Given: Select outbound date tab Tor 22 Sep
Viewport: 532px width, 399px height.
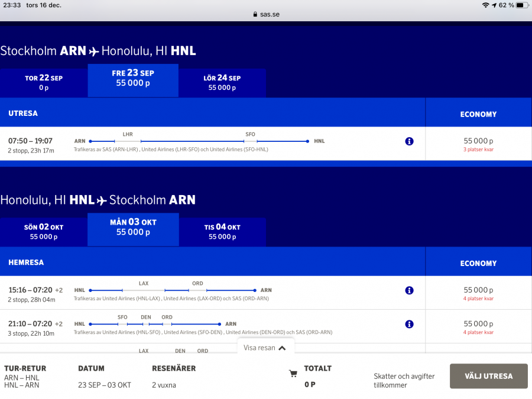Looking at the screenshot, I should 44,83.
